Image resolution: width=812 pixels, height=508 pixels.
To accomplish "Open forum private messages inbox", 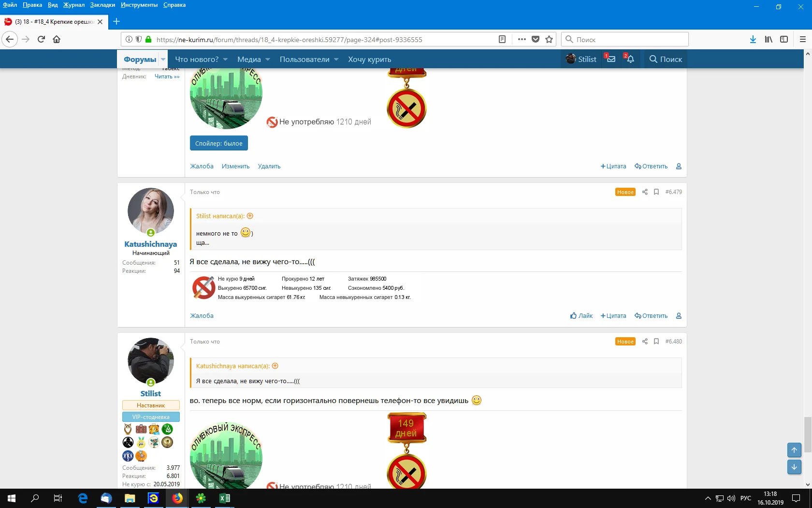I will [610, 59].
